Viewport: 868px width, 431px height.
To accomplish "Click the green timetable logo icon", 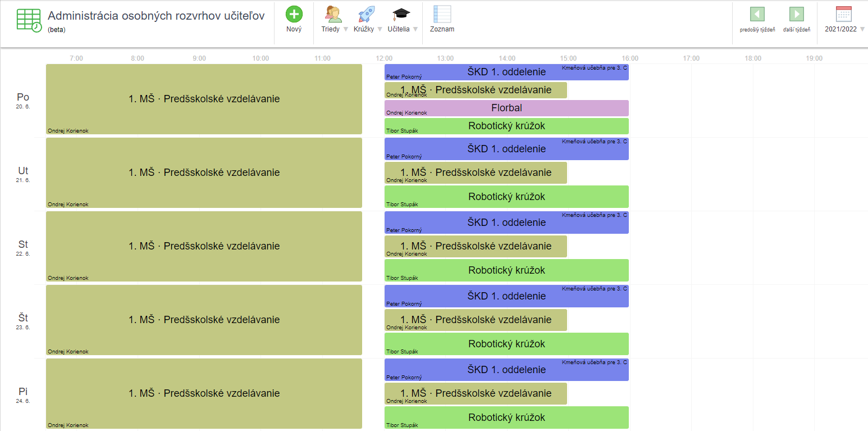I will [x=29, y=20].
